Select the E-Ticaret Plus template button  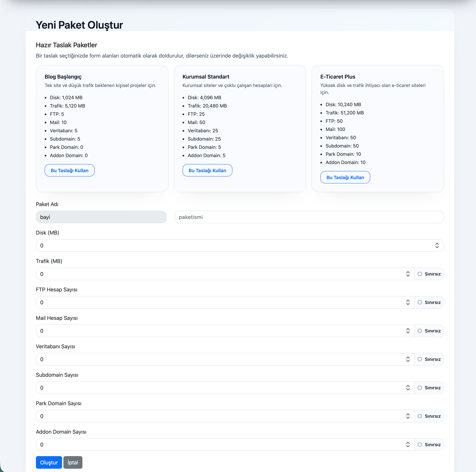pos(345,177)
